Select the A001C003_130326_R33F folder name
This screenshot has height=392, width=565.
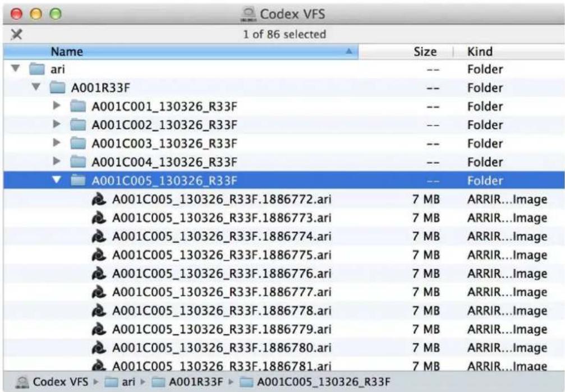click(164, 144)
